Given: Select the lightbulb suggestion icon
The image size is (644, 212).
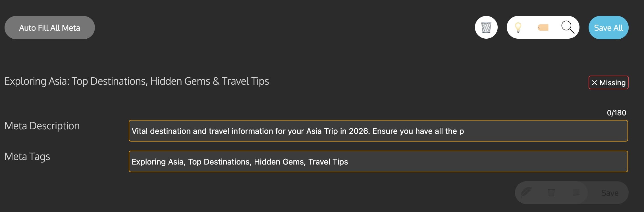Looking at the screenshot, I should click(518, 27).
